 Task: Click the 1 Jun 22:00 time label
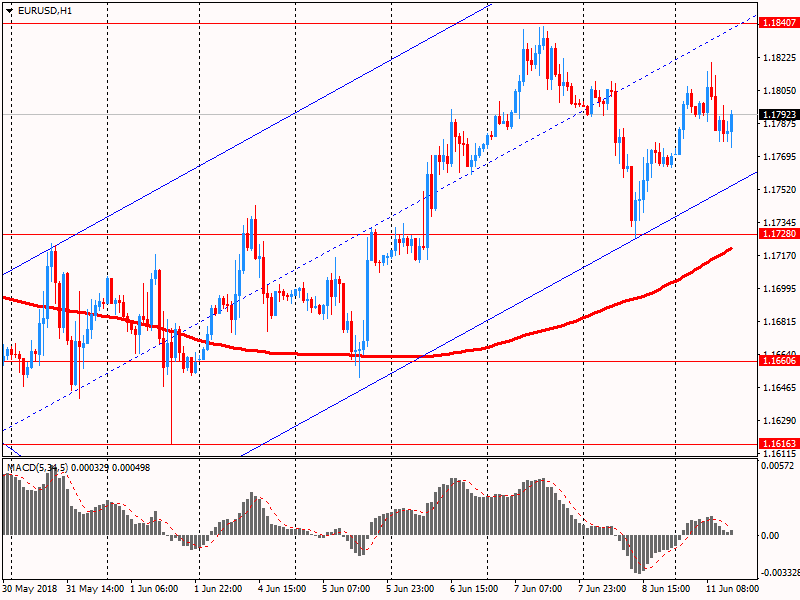(x=218, y=589)
